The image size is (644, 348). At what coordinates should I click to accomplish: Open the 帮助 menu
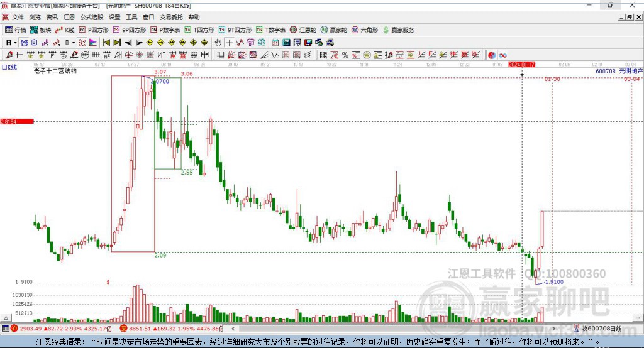(194, 17)
